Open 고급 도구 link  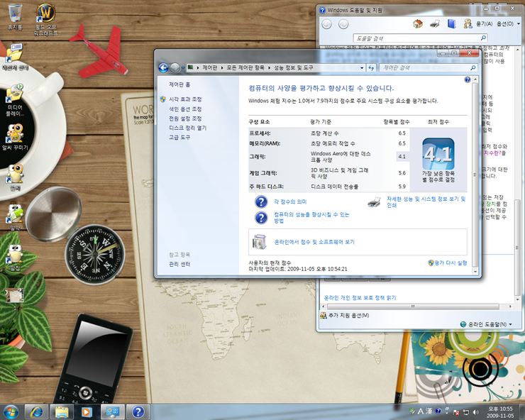pyautogui.click(x=179, y=137)
